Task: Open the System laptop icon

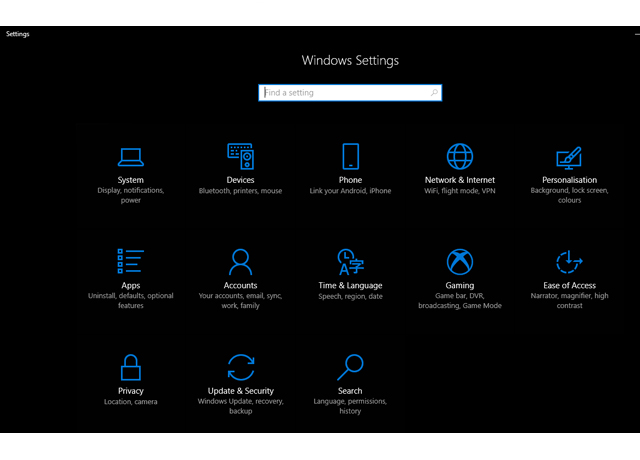Action: (x=131, y=157)
